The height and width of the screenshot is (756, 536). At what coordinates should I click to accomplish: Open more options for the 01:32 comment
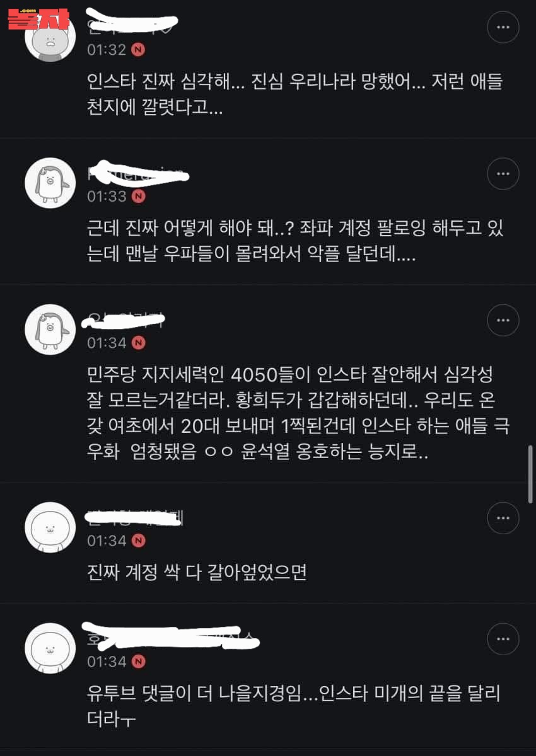503,27
